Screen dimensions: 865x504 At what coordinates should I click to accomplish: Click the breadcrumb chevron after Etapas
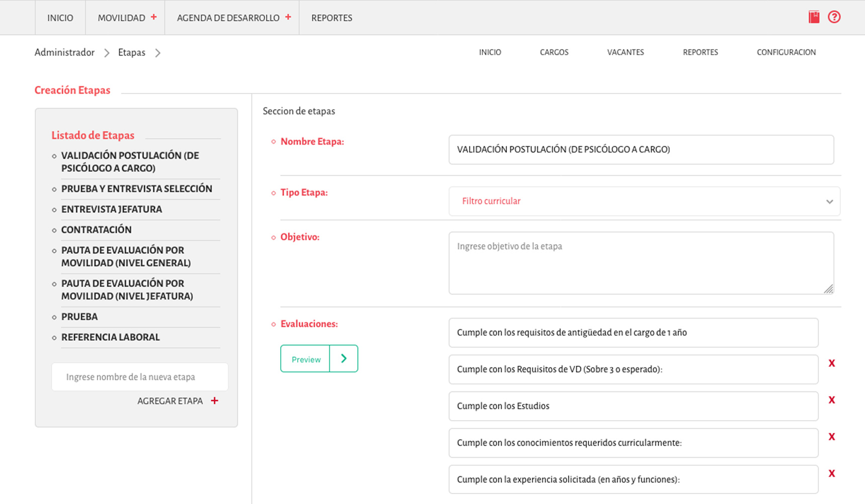coord(158,53)
